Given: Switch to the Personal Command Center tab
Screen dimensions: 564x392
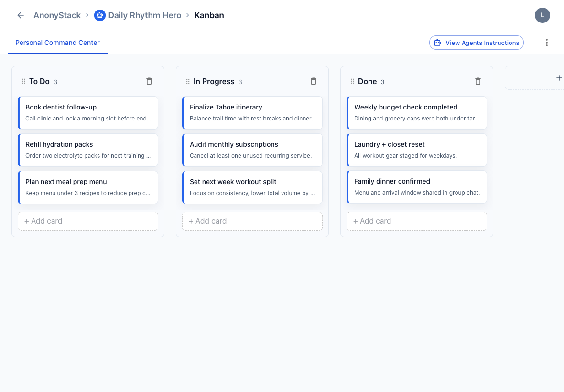Looking at the screenshot, I should [57, 43].
